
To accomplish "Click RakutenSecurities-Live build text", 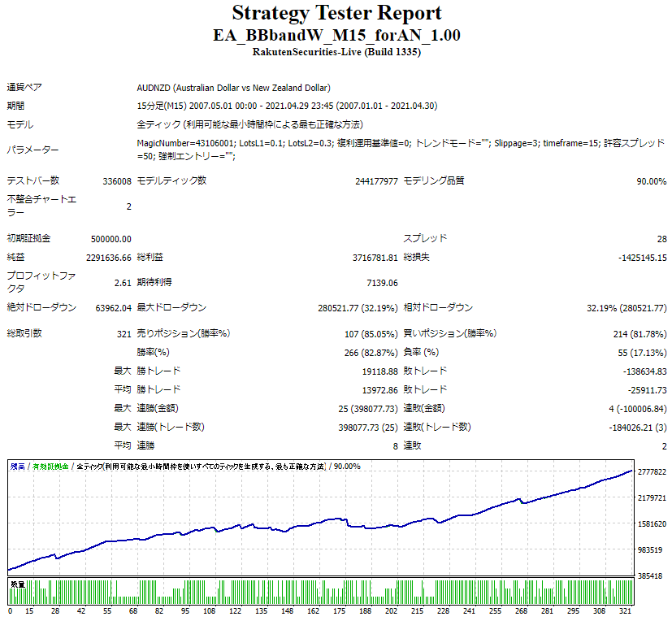I will coord(336,52).
